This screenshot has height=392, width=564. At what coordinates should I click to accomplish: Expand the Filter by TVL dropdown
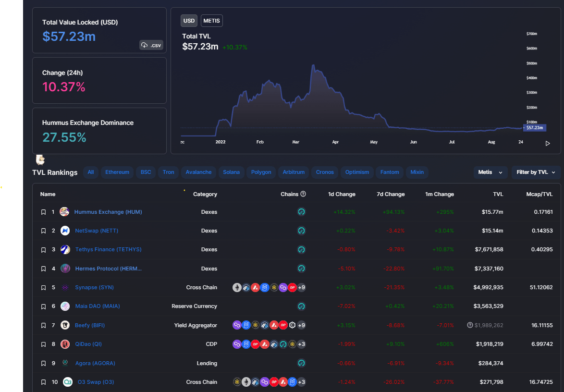[x=536, y=172]
